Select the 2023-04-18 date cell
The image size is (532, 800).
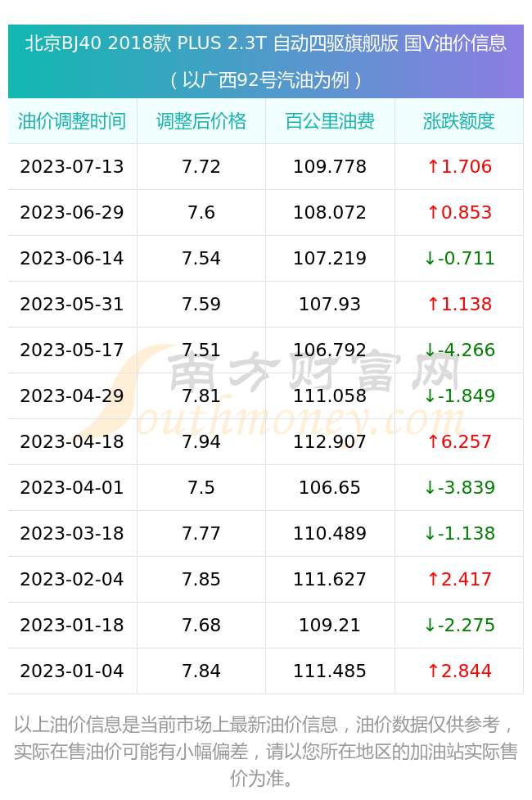(72, 441)
